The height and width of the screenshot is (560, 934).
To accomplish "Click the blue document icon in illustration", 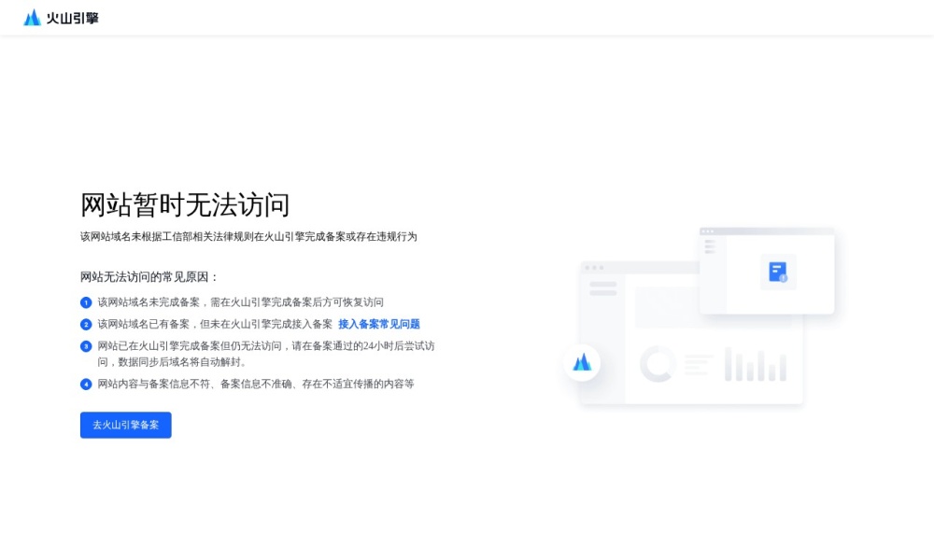I will click(777, 272).
